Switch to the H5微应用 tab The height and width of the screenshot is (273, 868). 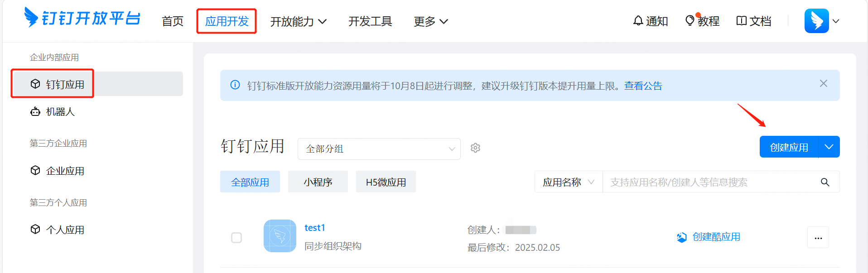pos(386,182)
